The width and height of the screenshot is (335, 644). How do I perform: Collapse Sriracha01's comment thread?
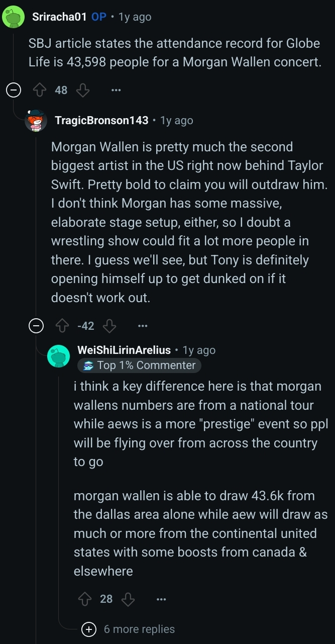(x=13, y=90)
